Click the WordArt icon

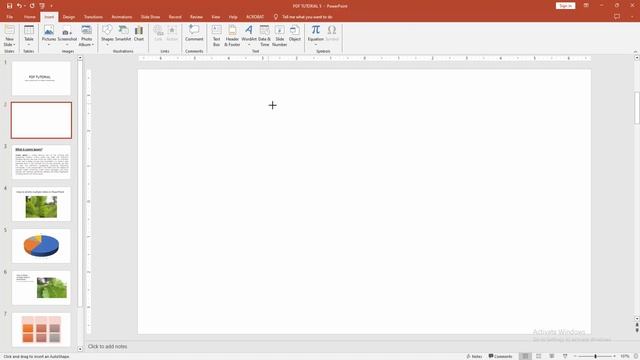pyautogui.click(x=249, y=30)
